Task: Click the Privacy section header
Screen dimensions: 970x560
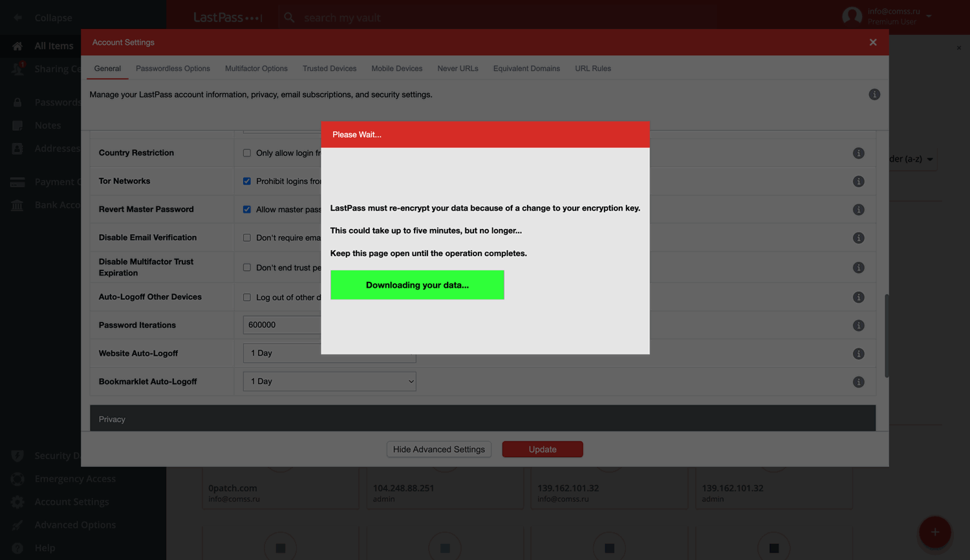Action: tap(482, 418)
